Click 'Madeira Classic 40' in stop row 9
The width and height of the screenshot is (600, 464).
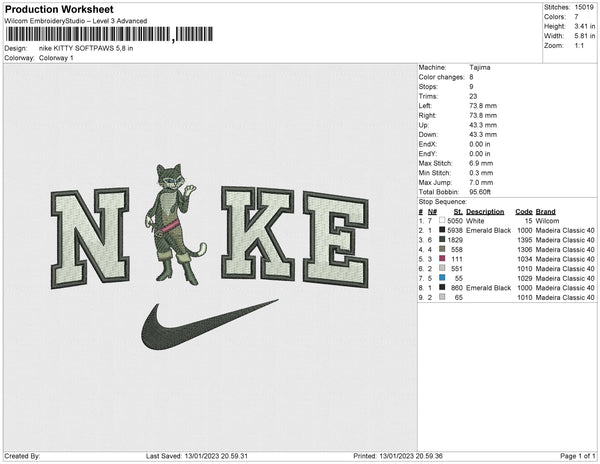[x=565, y=297]
